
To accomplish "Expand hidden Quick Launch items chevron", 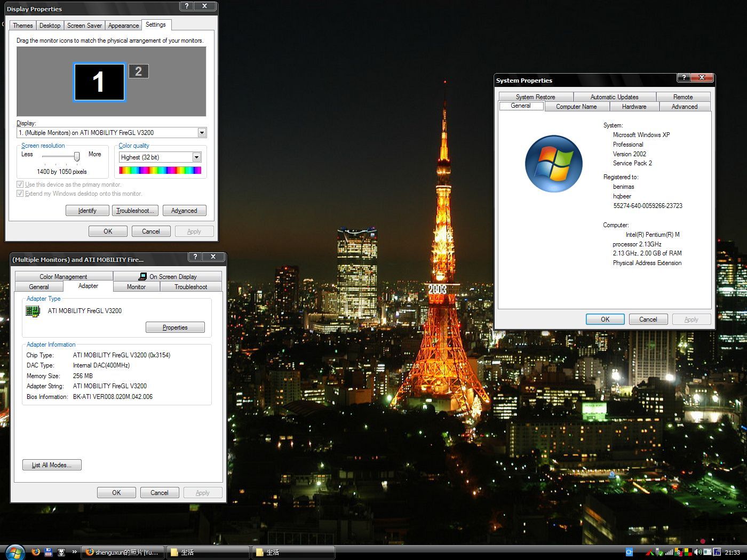I will (74, 552).
